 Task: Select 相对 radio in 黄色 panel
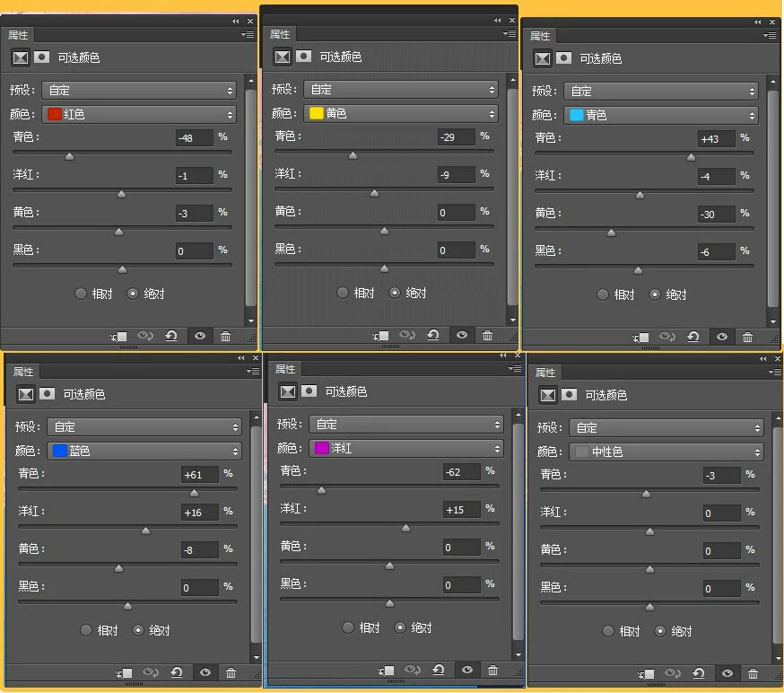pos(343,293)
